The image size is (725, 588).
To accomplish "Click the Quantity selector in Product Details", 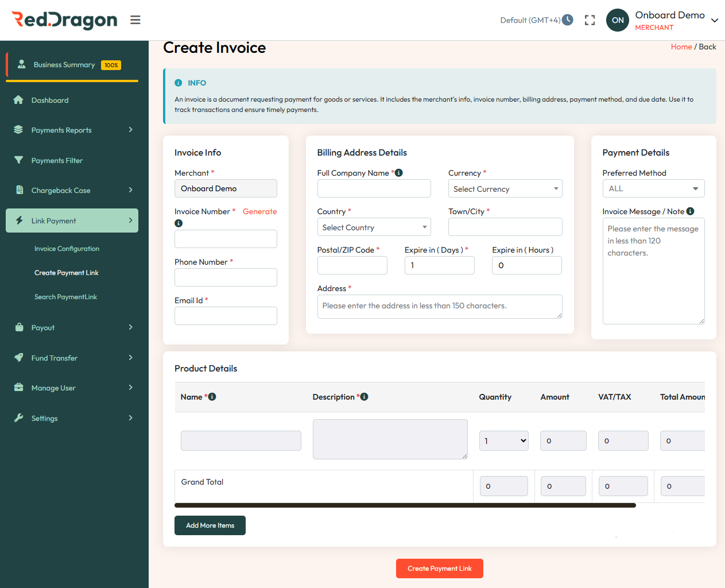I will (503, 440).
